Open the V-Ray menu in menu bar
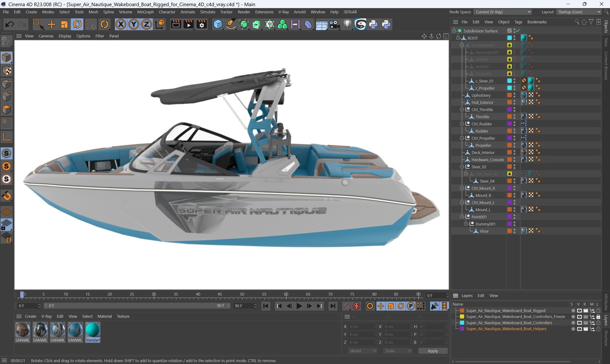The image size is (610, 364). [x=283, y=12]
